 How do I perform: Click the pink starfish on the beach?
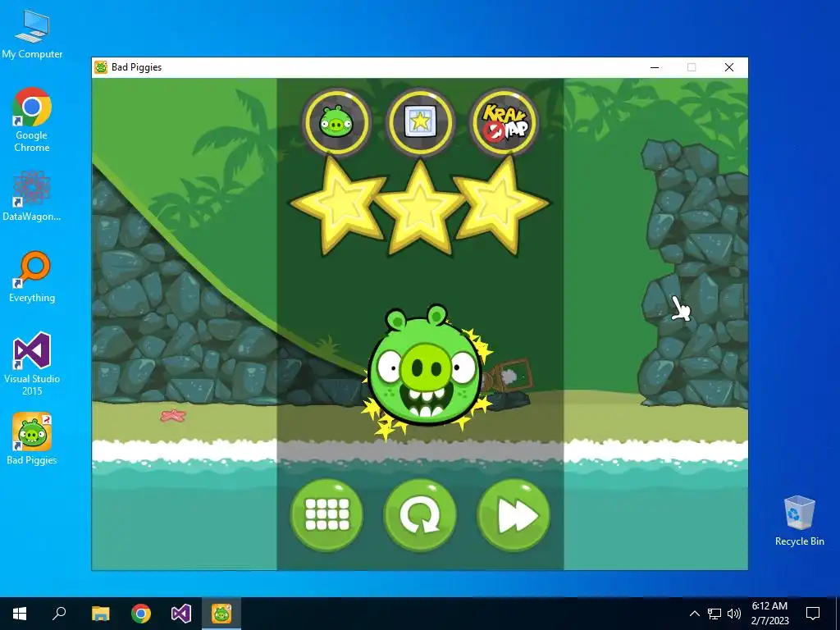(x=173, y=414)
